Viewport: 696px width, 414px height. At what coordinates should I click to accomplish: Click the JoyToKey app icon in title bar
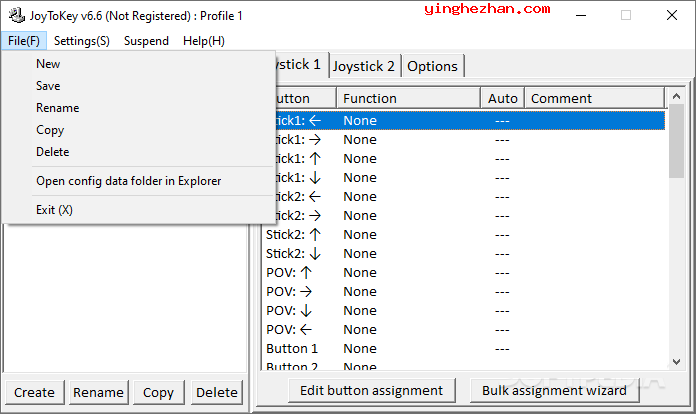click(x=17, y=16)
